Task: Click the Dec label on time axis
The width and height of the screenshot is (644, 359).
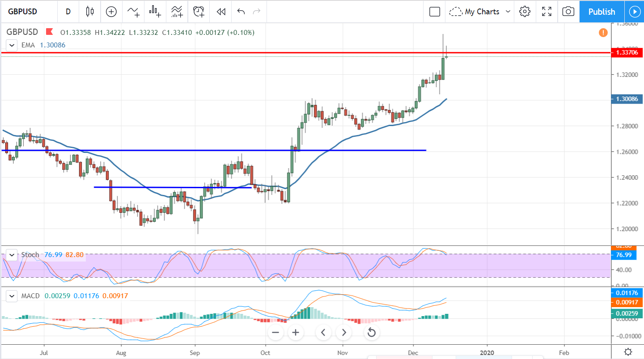Action: click(x=414, y=352)
